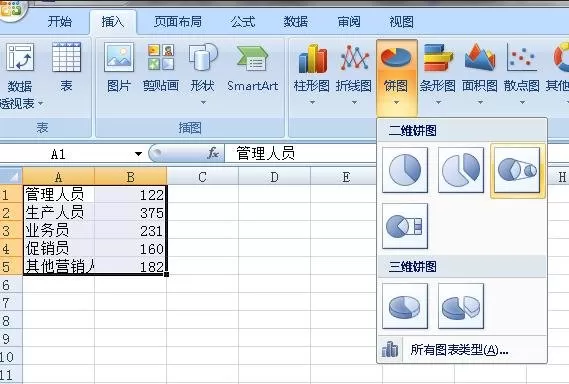569x384 pixels.
Task: Select row 6 header
Action: (11, 285)
